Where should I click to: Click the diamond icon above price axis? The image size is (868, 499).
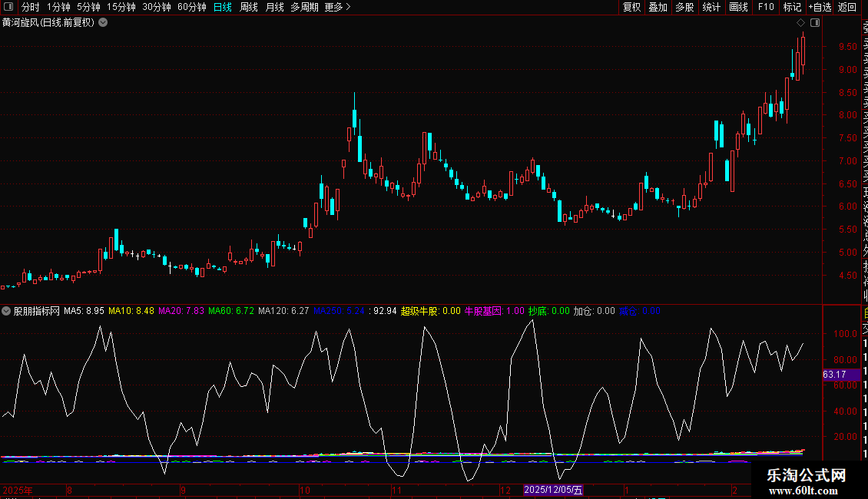coord(800,23)
